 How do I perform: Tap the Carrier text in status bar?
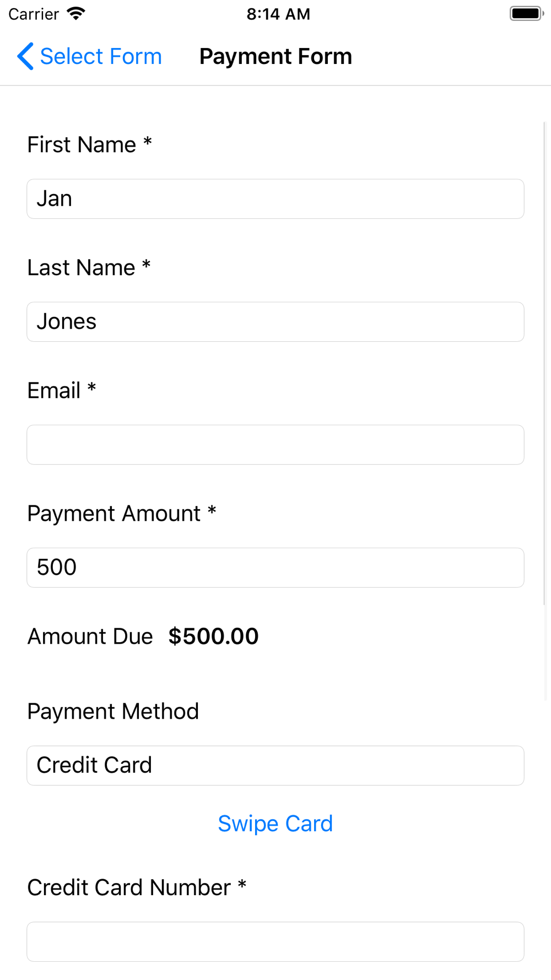(x=34, y=14)
